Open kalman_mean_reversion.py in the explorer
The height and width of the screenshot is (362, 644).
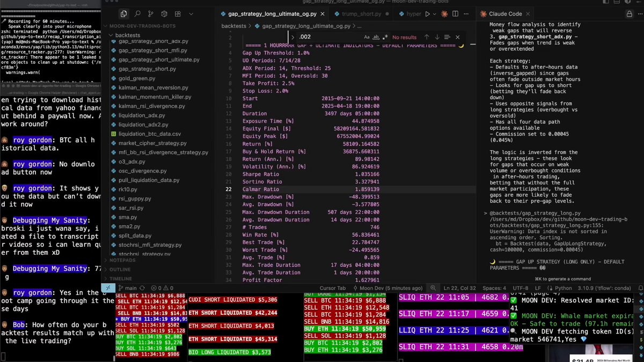[x=153, y=87]
